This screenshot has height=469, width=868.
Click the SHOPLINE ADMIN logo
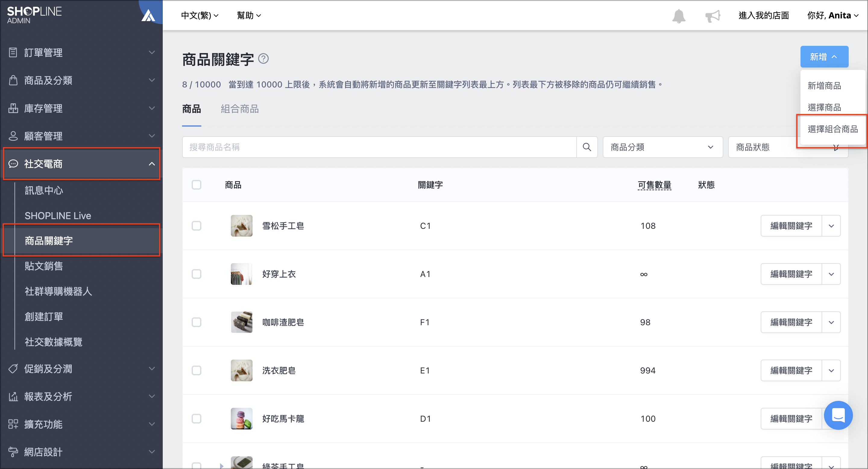34,15
